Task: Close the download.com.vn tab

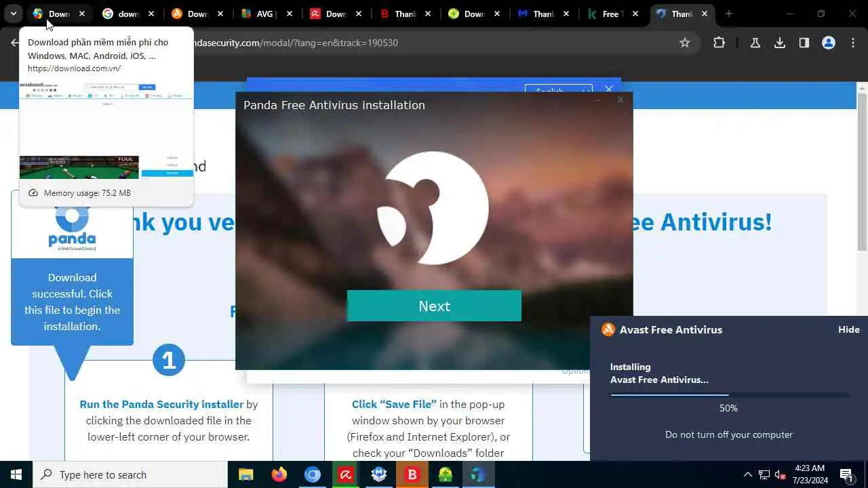Action: (x=82, y=14)
